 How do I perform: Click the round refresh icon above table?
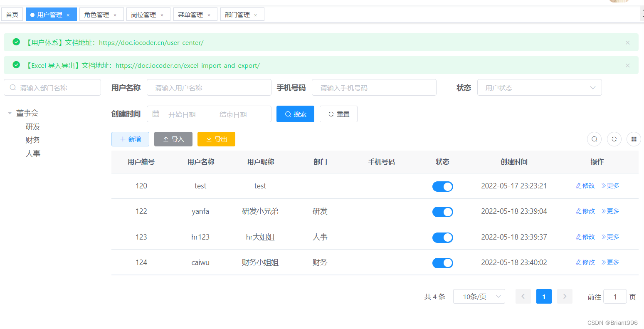click(614, 139)
